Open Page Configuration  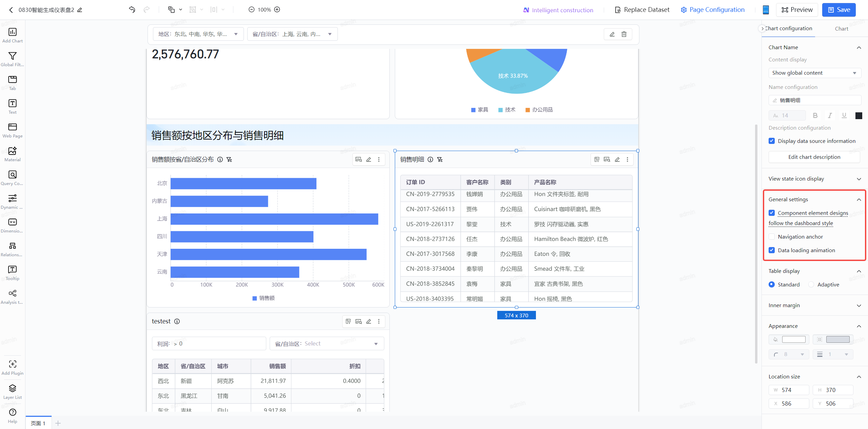coord(713,10)
